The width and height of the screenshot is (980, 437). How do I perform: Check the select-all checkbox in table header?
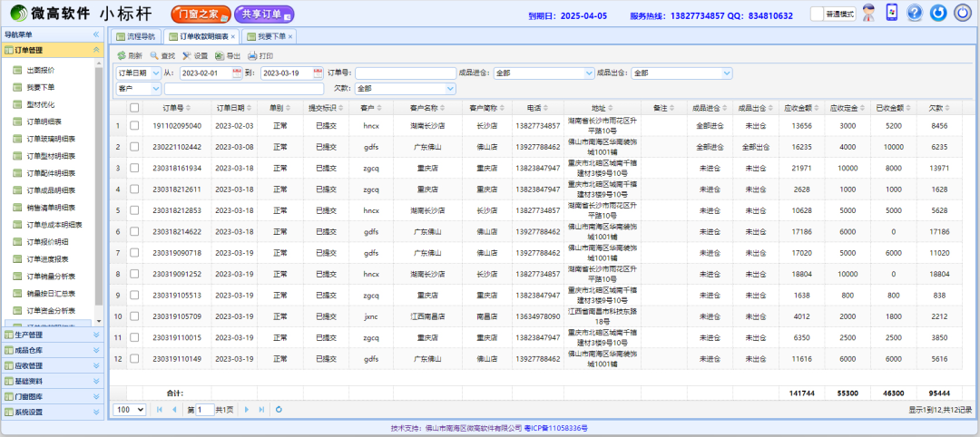134,108
